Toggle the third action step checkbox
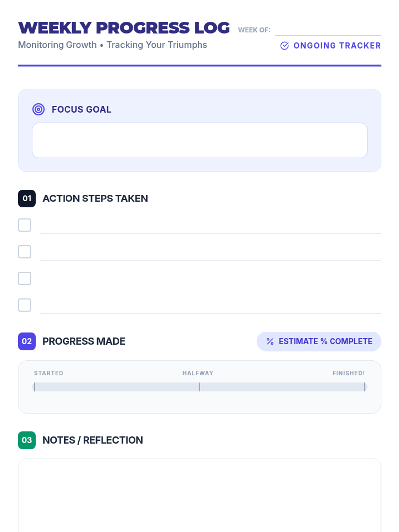The height and width of the screenshot is (532, 399). tap(25, 278)
